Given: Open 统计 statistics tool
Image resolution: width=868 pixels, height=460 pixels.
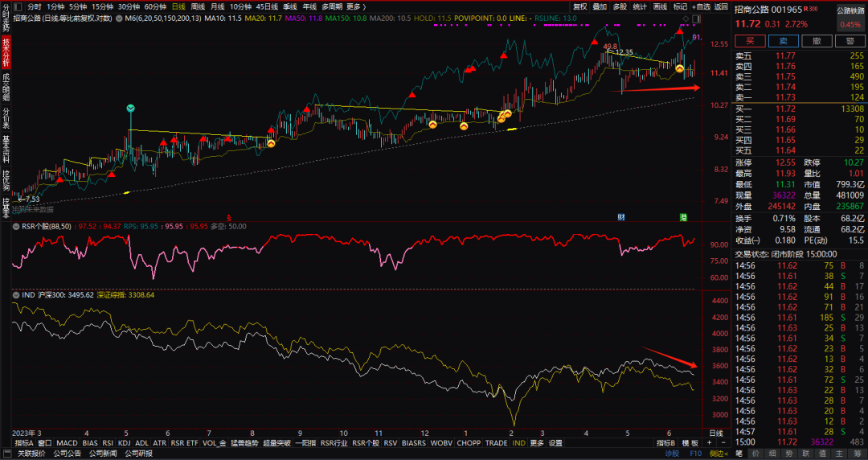Looking at the screenshot, I should (640, 6).
